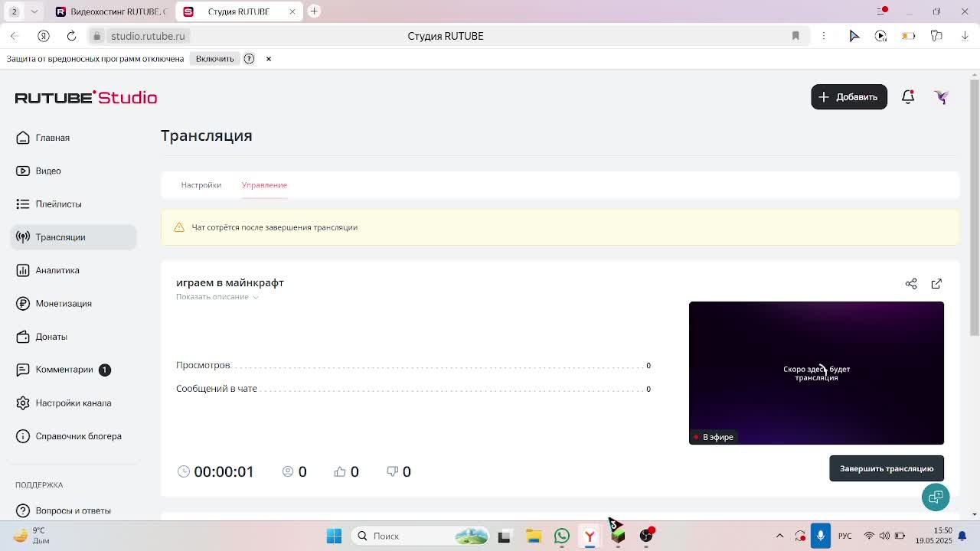Screen dimensions: 980x551
Task: Click the page vertical scrollbar
Action: [975, 207]
